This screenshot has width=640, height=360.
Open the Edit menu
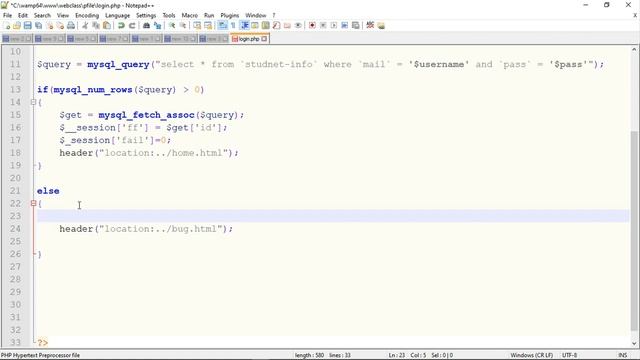[x=23, y=15]
